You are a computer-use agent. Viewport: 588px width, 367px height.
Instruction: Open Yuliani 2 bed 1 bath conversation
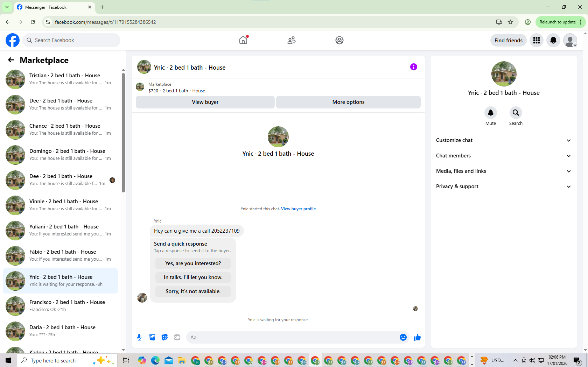pos(60,230)
